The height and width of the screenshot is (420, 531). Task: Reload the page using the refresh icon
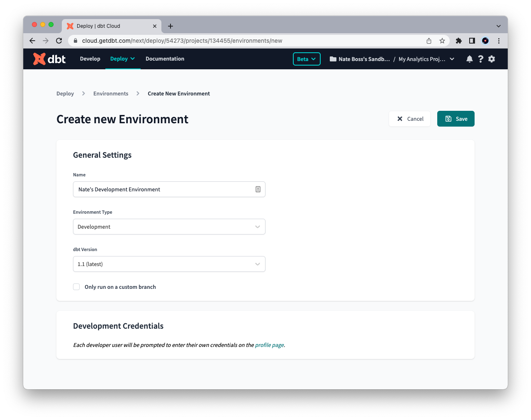tap(59, 41)
